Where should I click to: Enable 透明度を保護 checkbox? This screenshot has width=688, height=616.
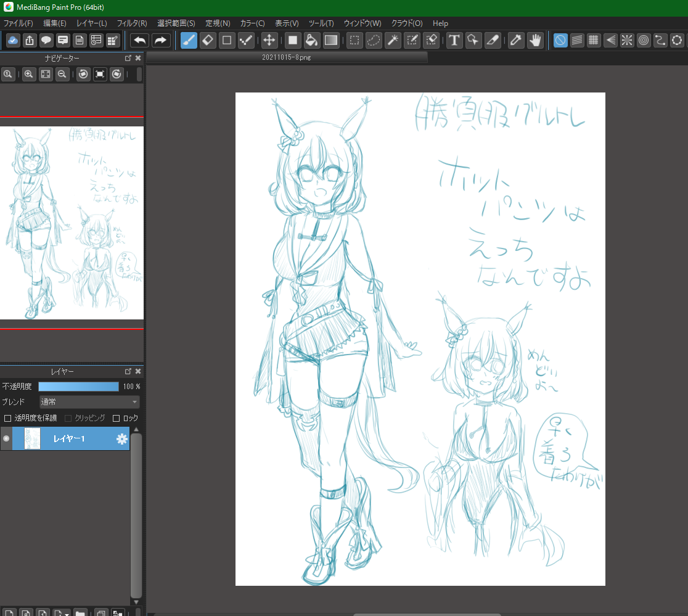coord(8,418)
